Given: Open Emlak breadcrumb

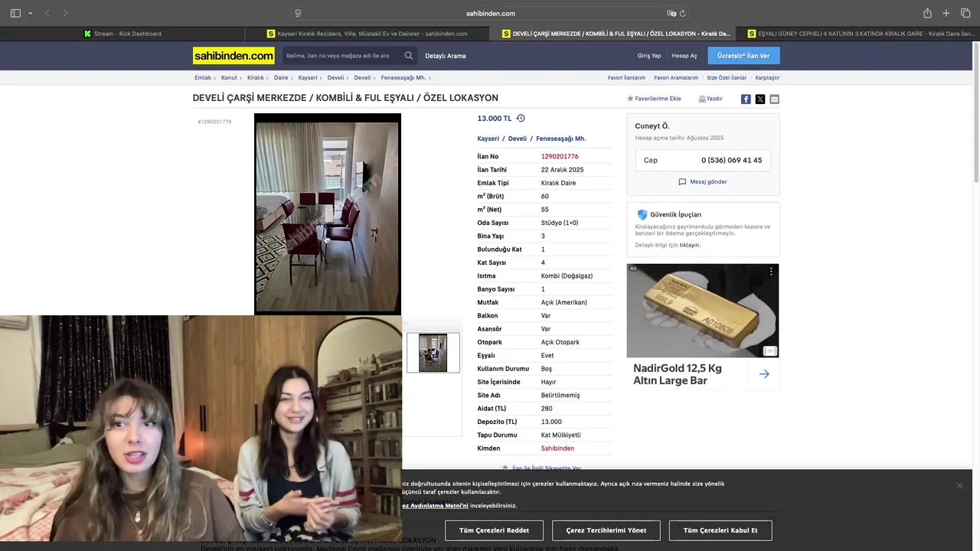Looking at the screenshot, I should tap(203, 77).
